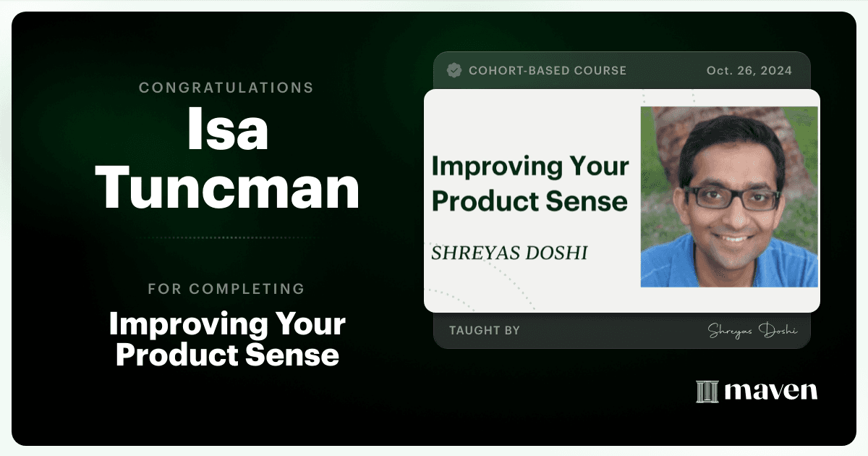Screen dimensions: 868x456
Task: Click the empty white area beneath SHREYAS DOSHI on the card
Action: [532, 286]
